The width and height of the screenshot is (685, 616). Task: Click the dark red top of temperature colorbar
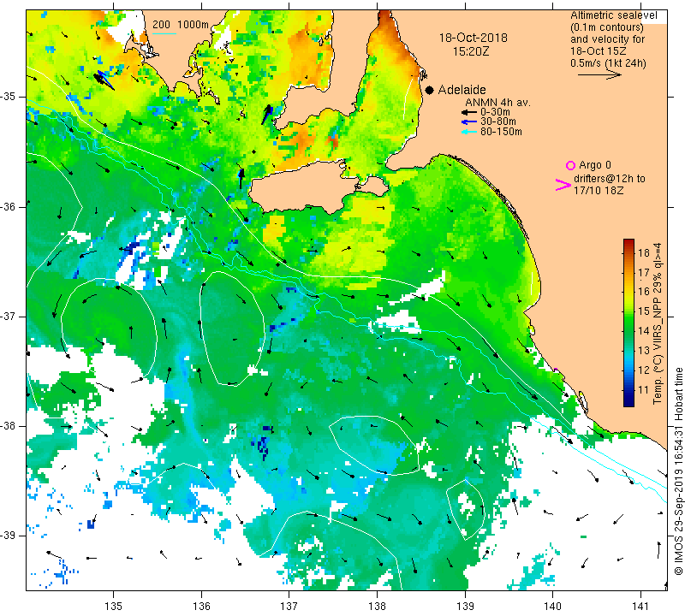(628, 243)
